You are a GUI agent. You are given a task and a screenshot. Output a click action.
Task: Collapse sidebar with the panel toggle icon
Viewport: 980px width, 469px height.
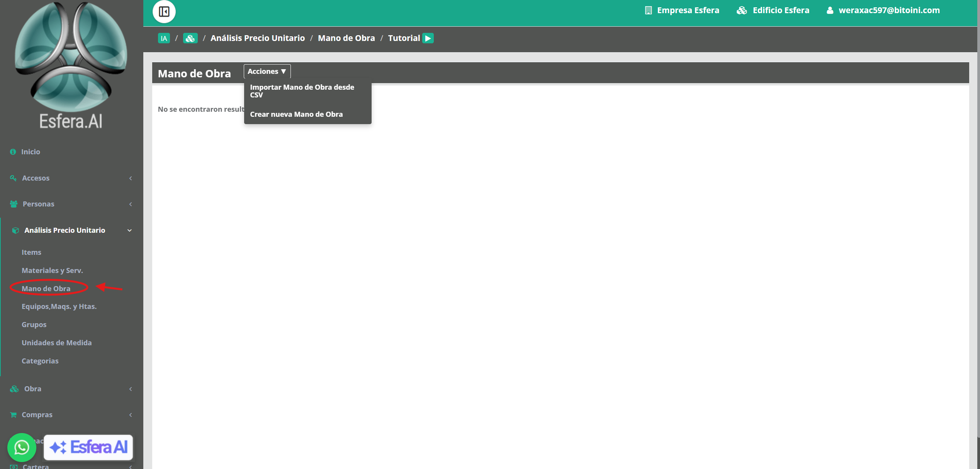click(x=164, y=12)
